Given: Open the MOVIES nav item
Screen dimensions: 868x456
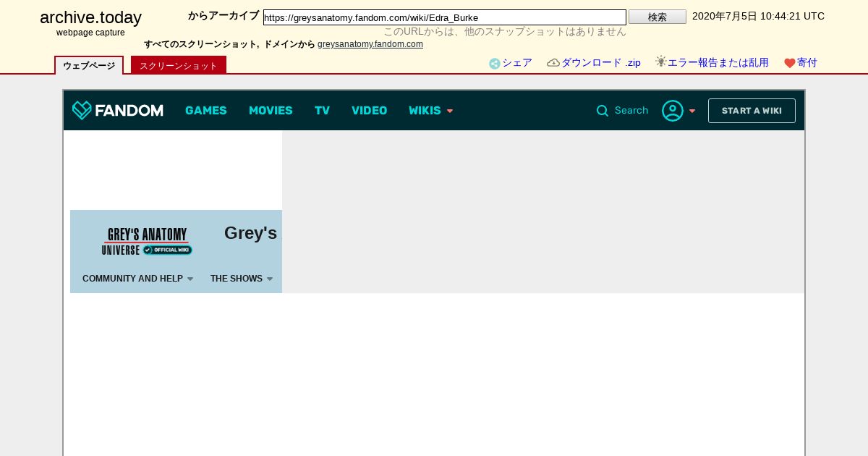Looking at the screenshot, I should pyautogui.click(x=271, y=111).
